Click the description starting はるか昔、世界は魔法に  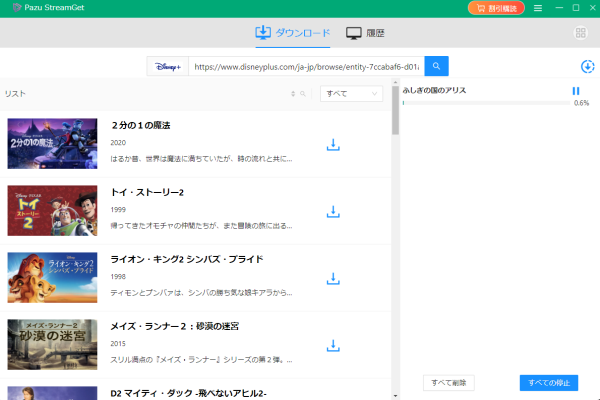click(x=201, y=158)
